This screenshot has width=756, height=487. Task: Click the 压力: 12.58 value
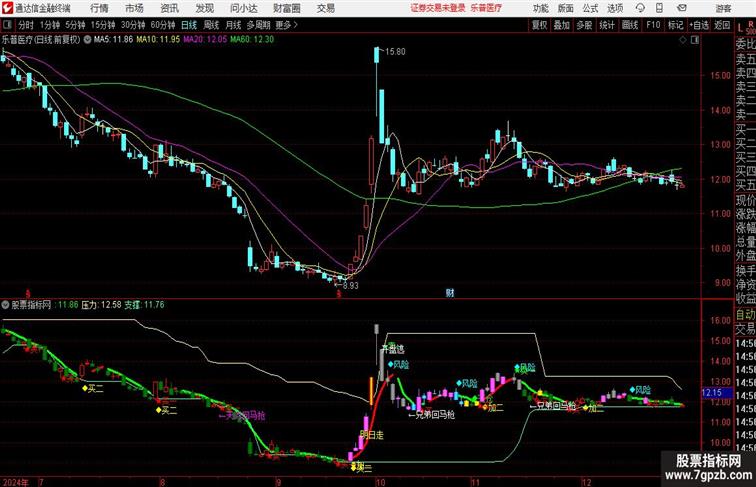101,305
